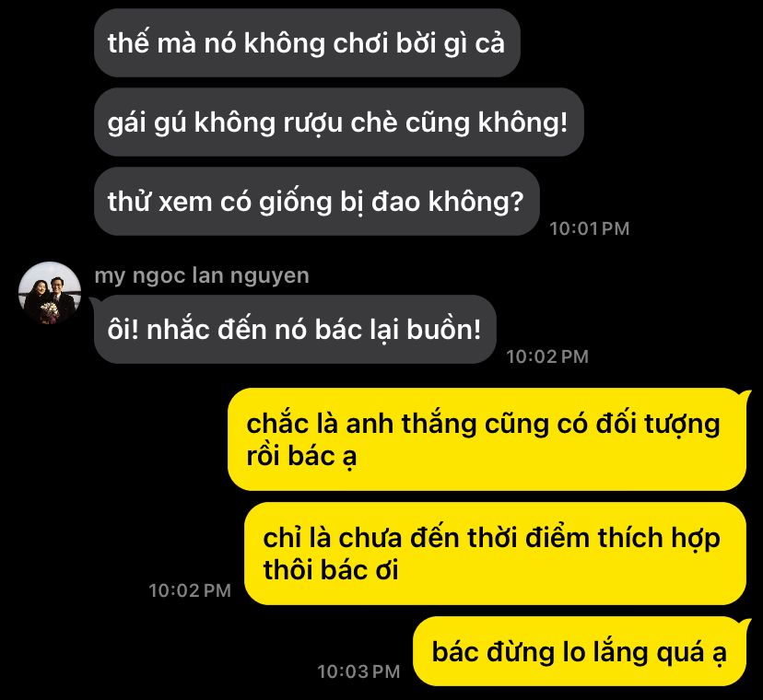Screen dimensions: 763x700
Task: Click the 10:02 PM timestamp beside the yellow bubble
Action: 190,590
